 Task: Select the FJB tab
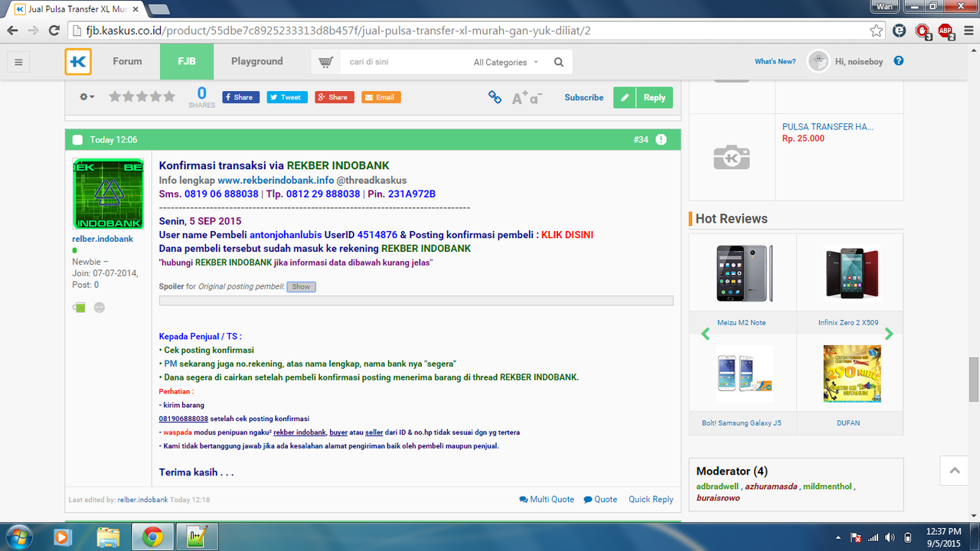[186, 61]
